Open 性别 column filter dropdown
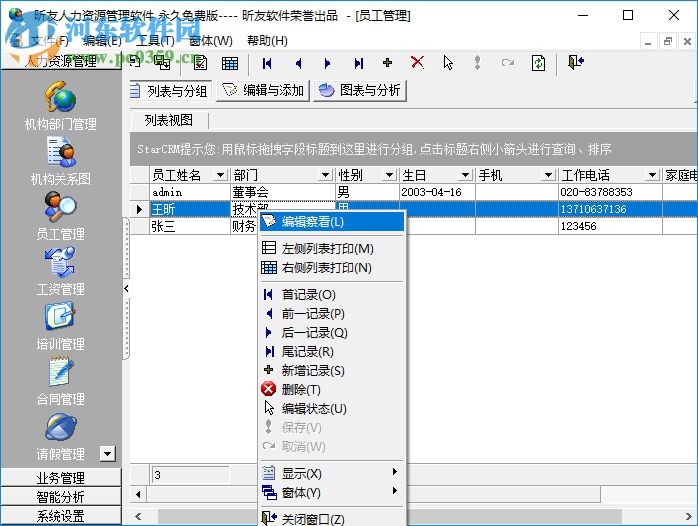This screenshot has width=698, height=526. [x=390, y=175]
